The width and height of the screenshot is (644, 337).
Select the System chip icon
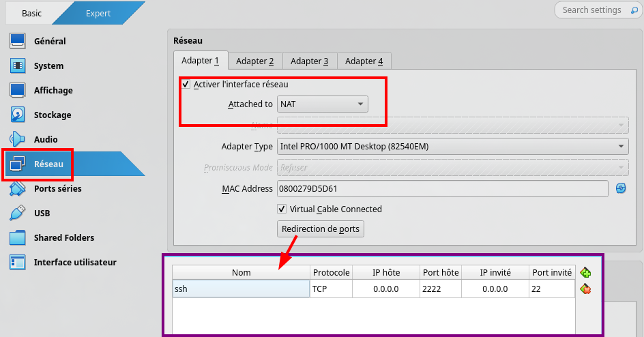coord(17,65)
